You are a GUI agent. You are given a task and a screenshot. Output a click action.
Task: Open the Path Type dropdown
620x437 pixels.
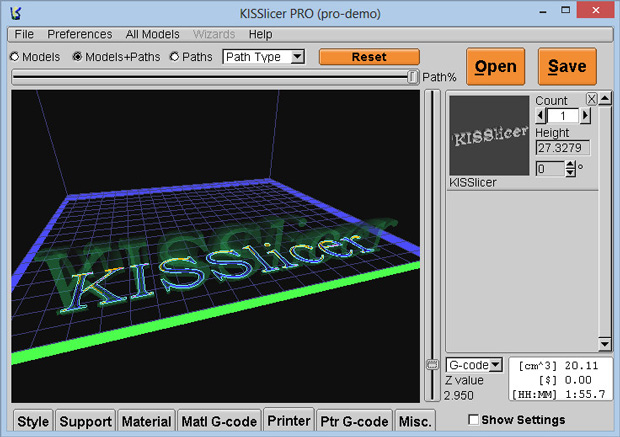click(x=264, y=57)
